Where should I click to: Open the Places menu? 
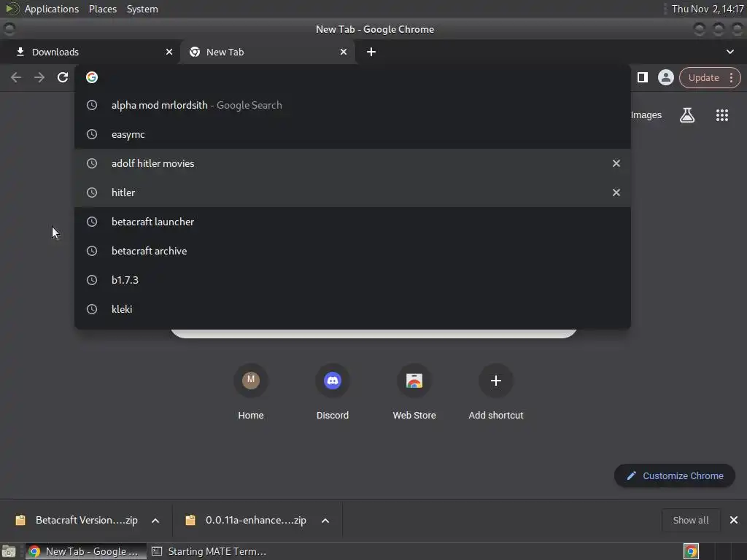[103, 9]
